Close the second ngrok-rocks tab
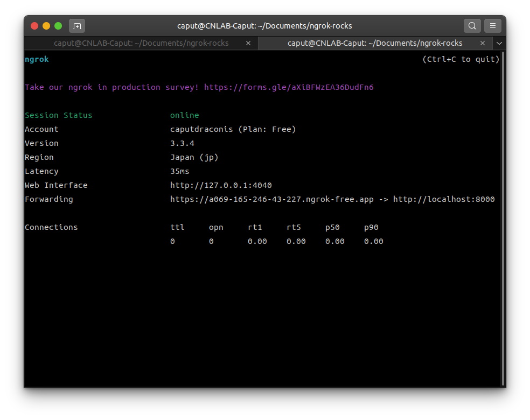 pos(483,43)
